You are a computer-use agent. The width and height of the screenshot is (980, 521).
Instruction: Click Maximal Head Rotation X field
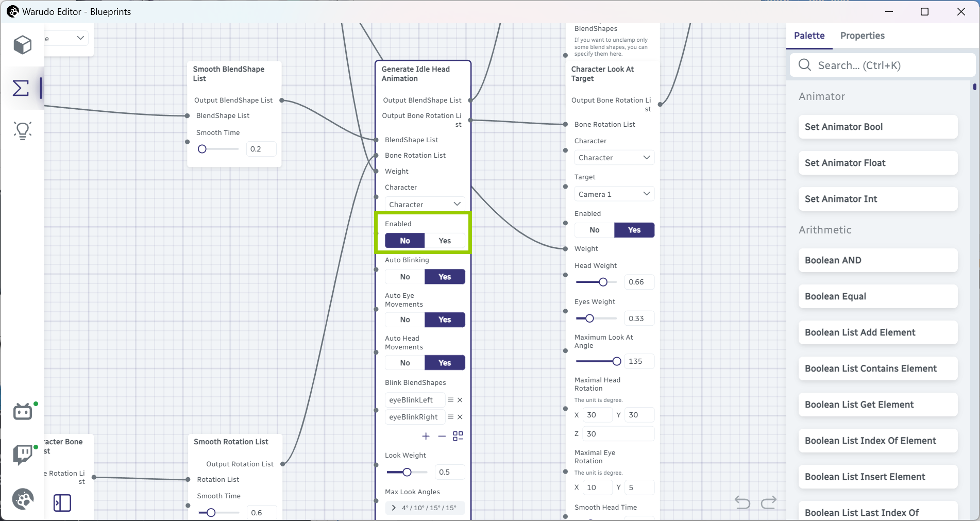(x=597, y=415)
